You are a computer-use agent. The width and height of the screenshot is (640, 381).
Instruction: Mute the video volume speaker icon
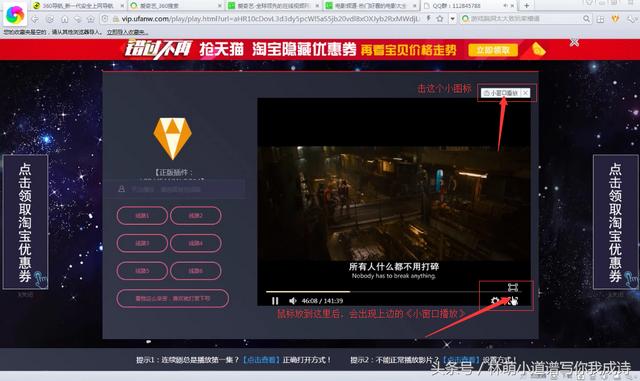(x=292, y=301)
